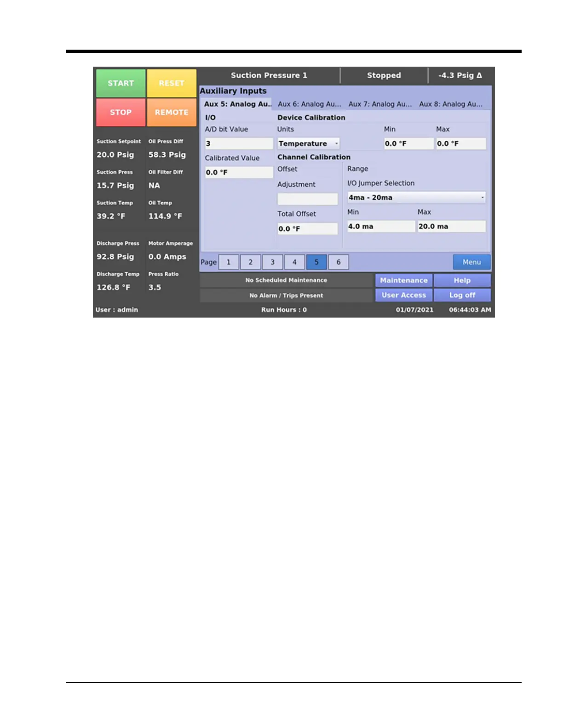Open User Access settings
This screenshot has width=563, height=728.
[x=404, y=295]
